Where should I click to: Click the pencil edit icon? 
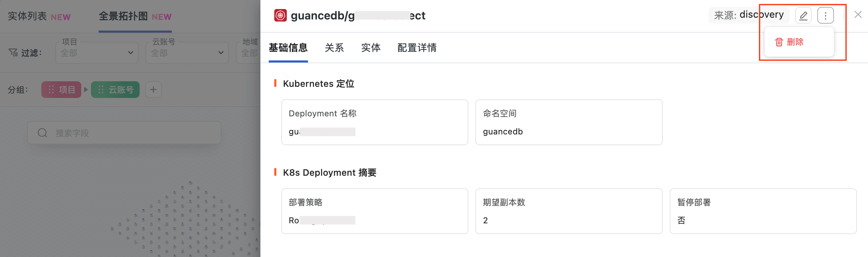click(803, 16)
